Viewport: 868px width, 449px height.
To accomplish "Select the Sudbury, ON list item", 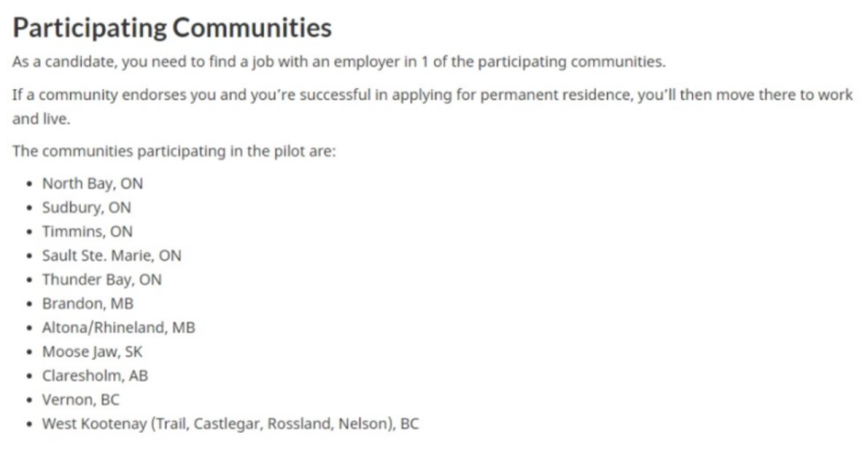I will [x=86, y=208].
